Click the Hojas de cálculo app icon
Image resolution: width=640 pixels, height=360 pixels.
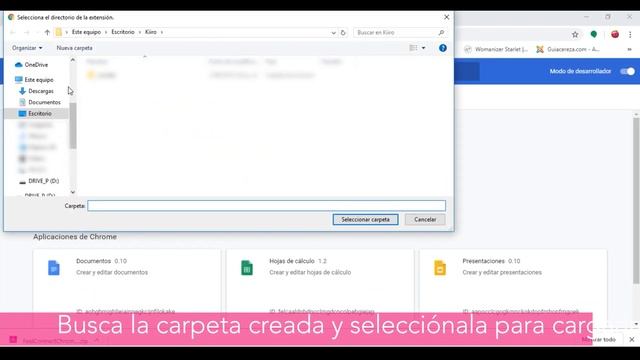(247, 268)
